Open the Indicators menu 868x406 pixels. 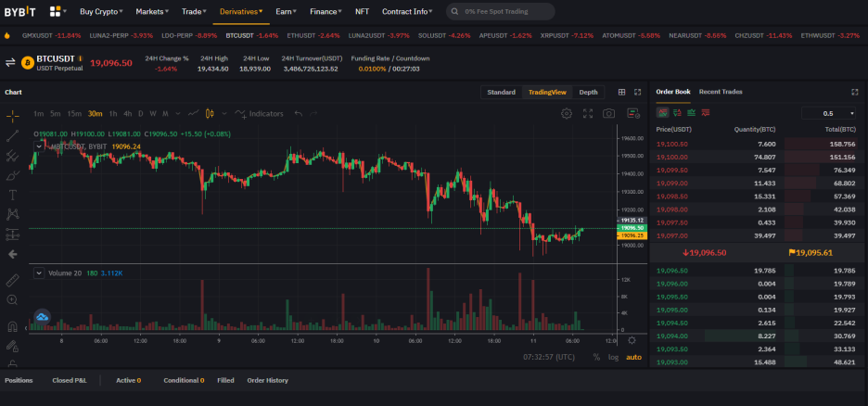pos(259,113)
